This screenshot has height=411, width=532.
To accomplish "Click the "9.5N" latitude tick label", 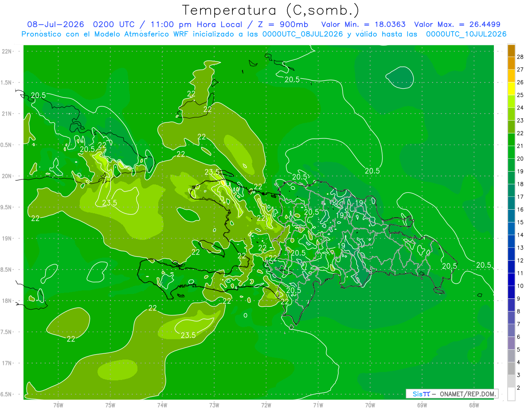I will 7,207.
